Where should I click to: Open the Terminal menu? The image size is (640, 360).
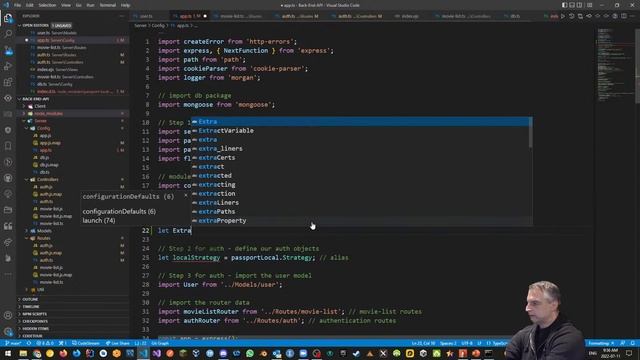coord(108,5)
